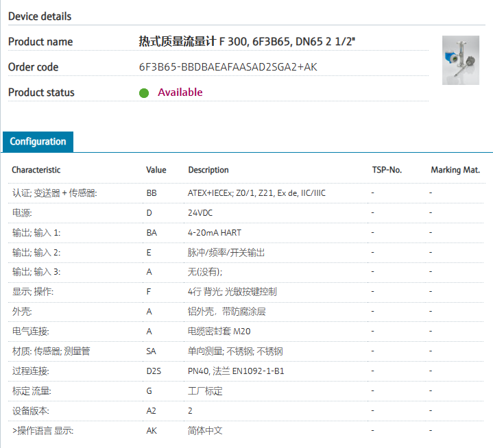Screen dimensions: 493x448
Task: Click the PN40 法兰 EN1092-1-B1 entry
Action: point(236,371)
